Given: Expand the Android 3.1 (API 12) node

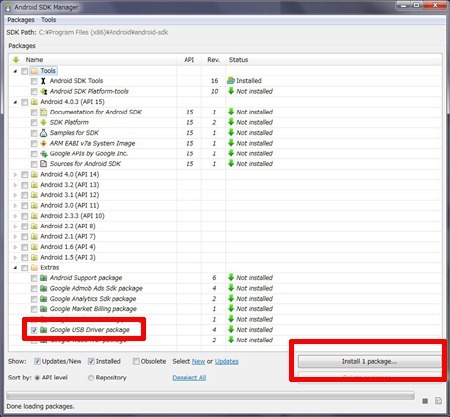Looking at the screenshot, I should coord(15,195).
